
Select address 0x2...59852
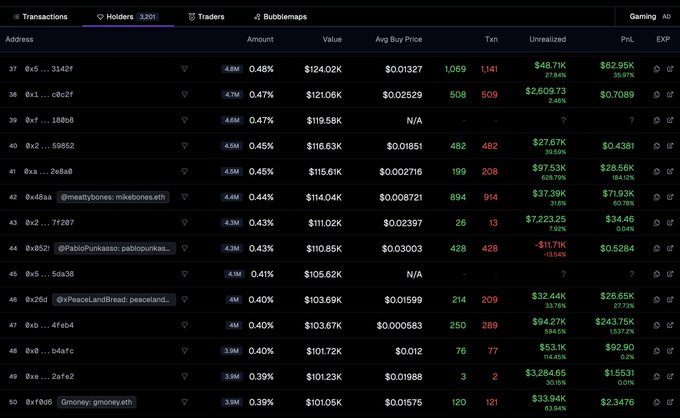[x=49, y=146]
